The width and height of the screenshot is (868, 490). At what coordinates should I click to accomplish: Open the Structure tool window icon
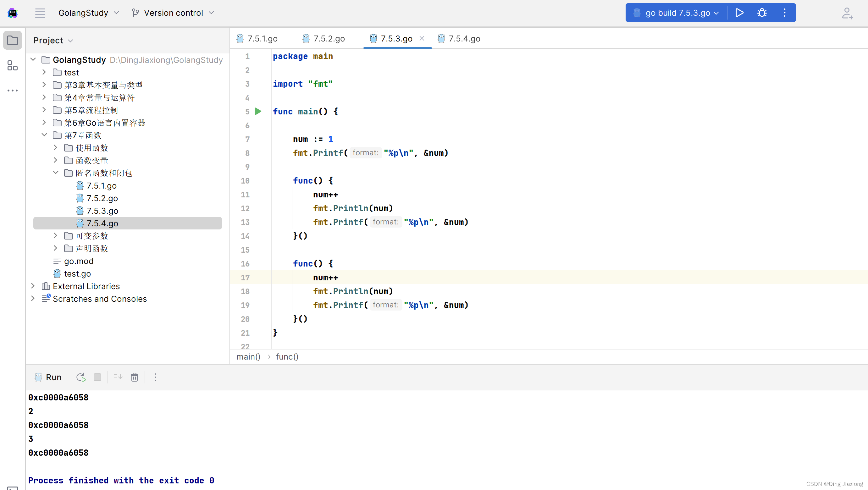[13, 65]
